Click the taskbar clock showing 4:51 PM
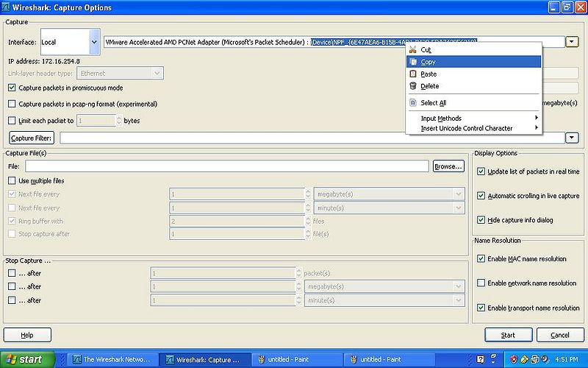Screen dimensions: 588x368 [567, 359]
